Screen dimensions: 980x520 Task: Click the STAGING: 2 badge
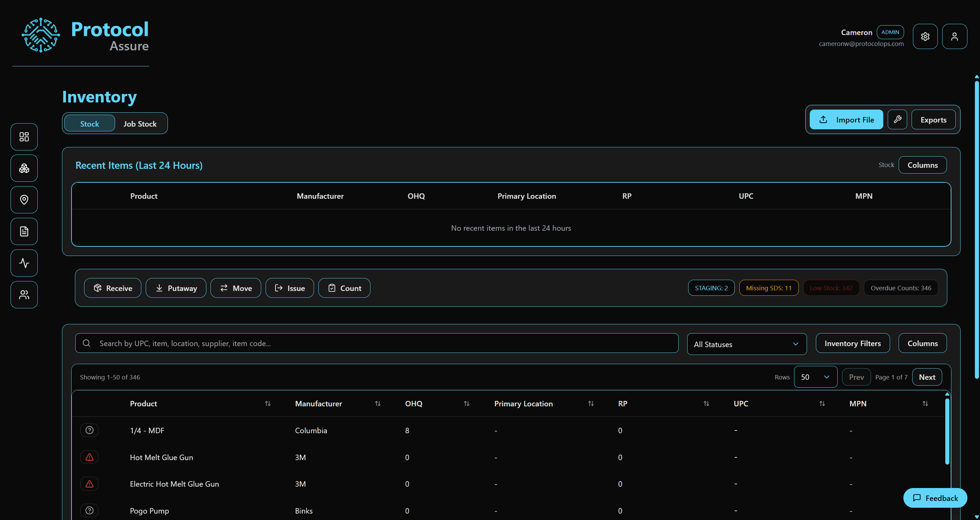(711, 288)
